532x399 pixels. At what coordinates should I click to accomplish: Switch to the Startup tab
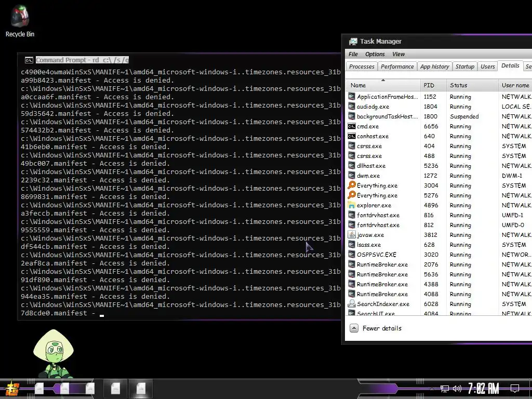[x=465, y=66]
